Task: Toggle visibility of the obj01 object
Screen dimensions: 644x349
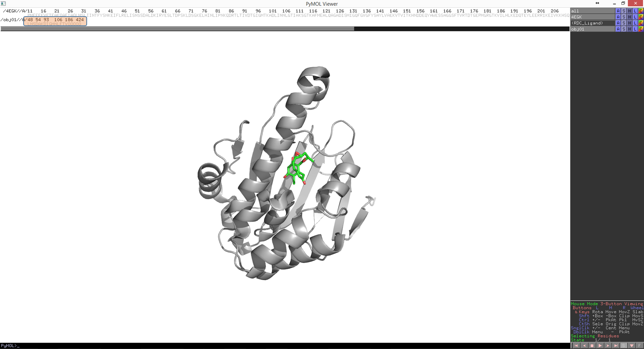Action: tap(593, 29)
